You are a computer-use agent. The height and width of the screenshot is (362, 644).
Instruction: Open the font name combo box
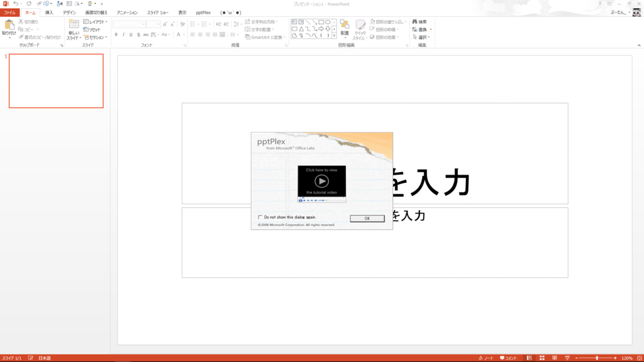(x=130, y=25)
